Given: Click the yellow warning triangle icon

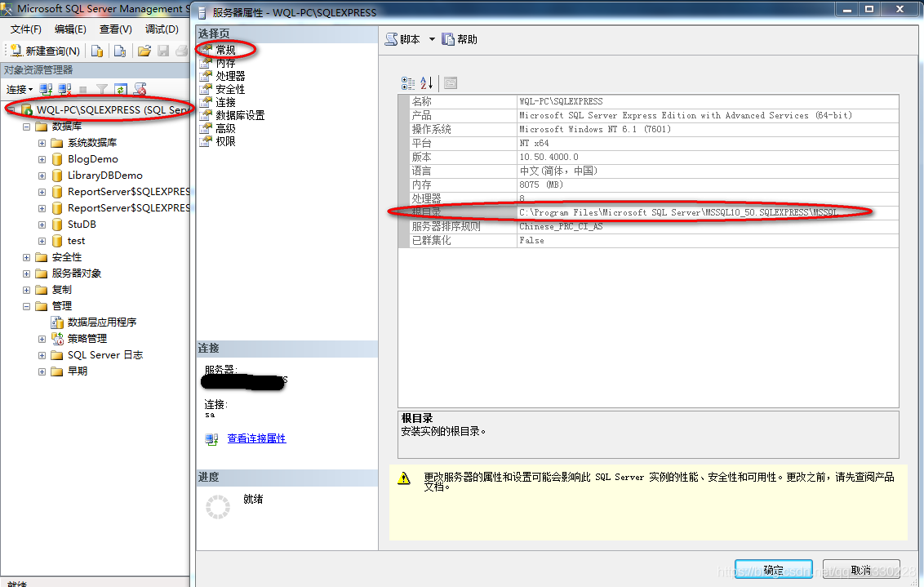Looking at the screenshot, I should (x=404, y=478).
